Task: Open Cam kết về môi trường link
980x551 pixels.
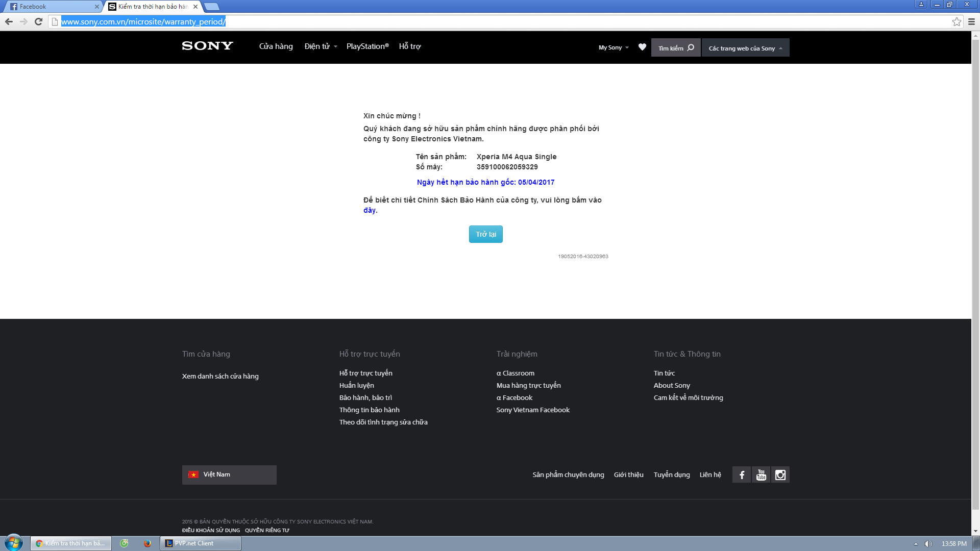Action: click(x=689, y=397)
